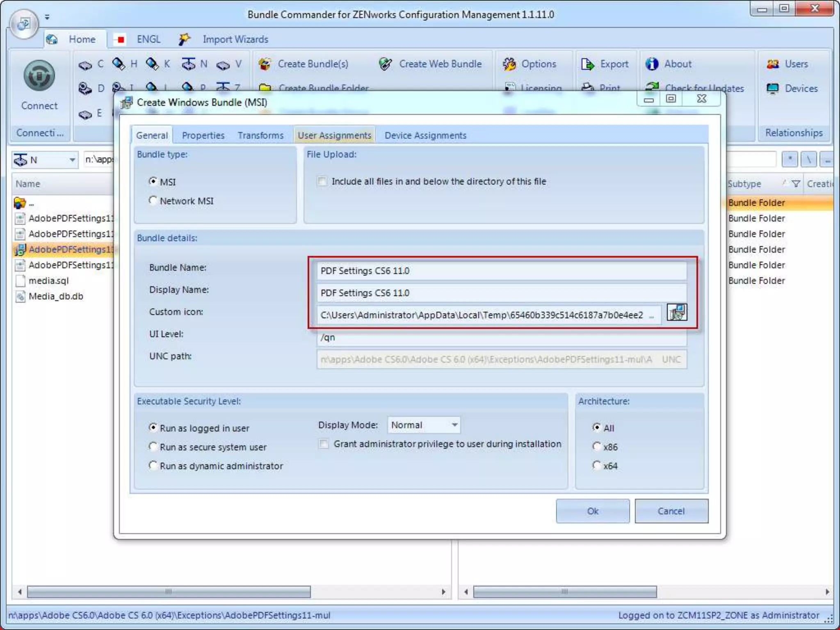840x630 pixels.
Task: Click the Devices relationships icon
Action: (x=773, y=89)
